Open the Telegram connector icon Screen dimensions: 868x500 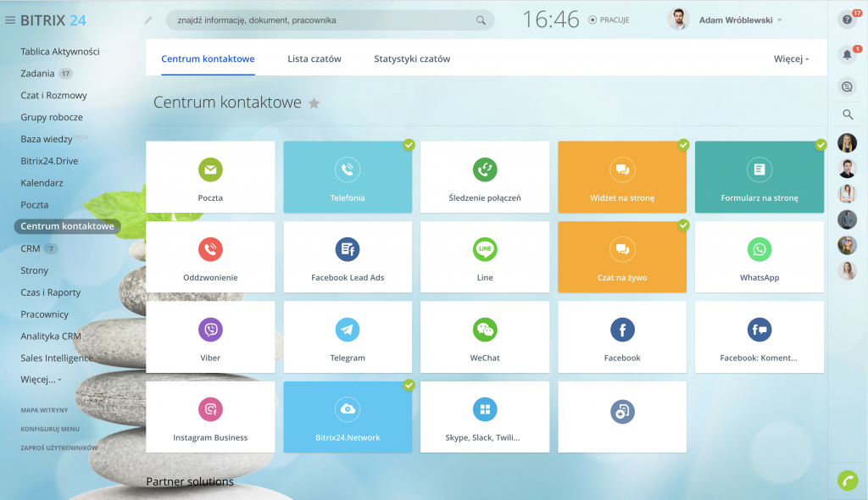point(348,330)
